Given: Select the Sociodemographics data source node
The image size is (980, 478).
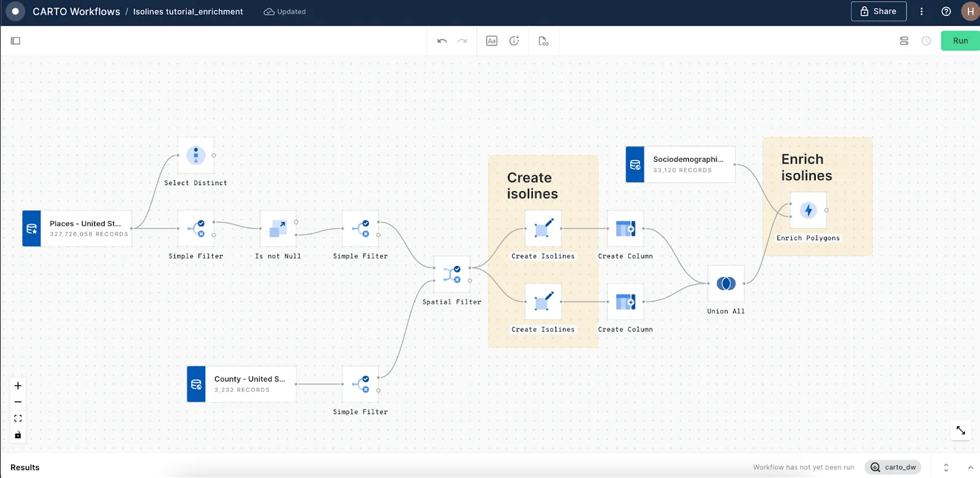Looking at the screenshot, I should click(680, 164).
